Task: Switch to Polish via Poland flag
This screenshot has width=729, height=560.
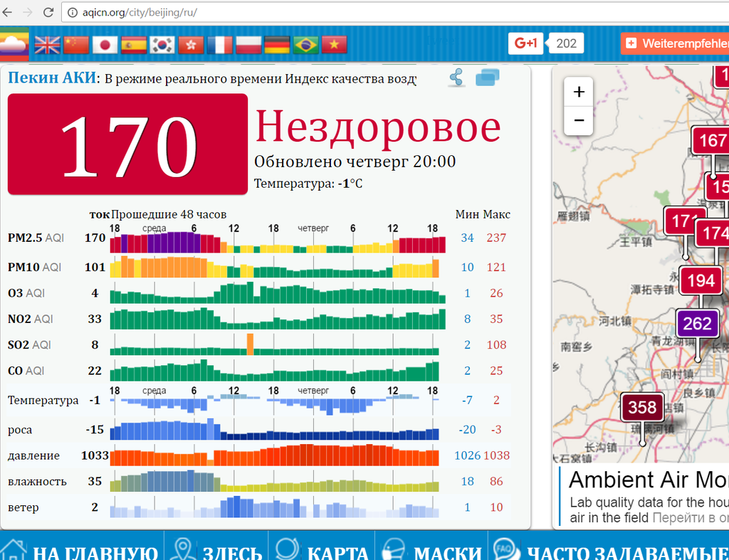Action: click(x=248, y=45)
